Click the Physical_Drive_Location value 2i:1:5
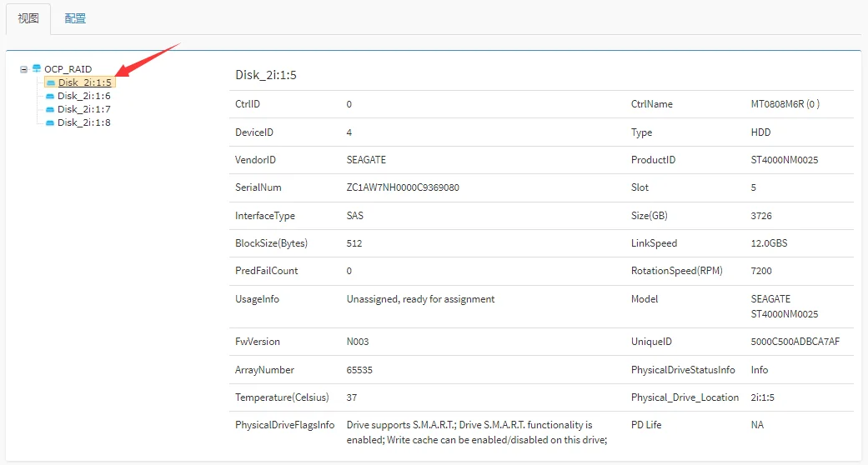The height and width of the screenshot is (465, 868). pos(763,398)
